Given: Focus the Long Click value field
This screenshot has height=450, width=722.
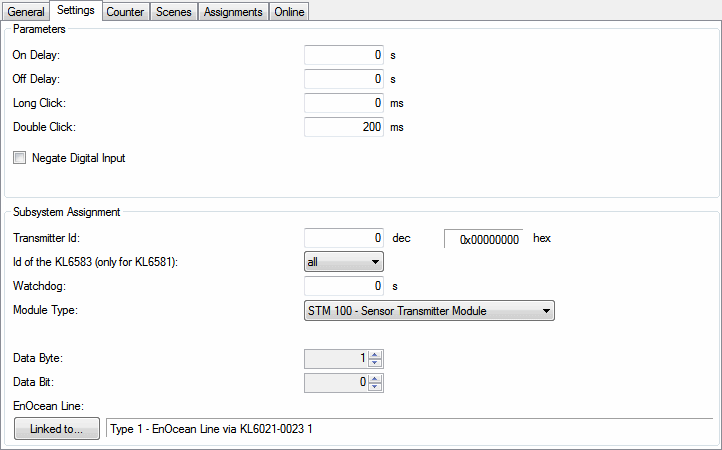Looking at the screenshot, I should (344, 103).
